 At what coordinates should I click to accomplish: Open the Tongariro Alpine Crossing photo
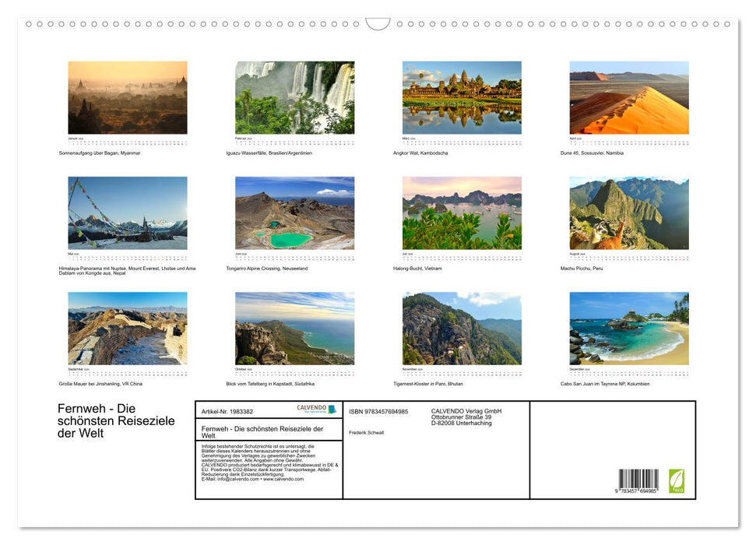[x=295, y=213]
